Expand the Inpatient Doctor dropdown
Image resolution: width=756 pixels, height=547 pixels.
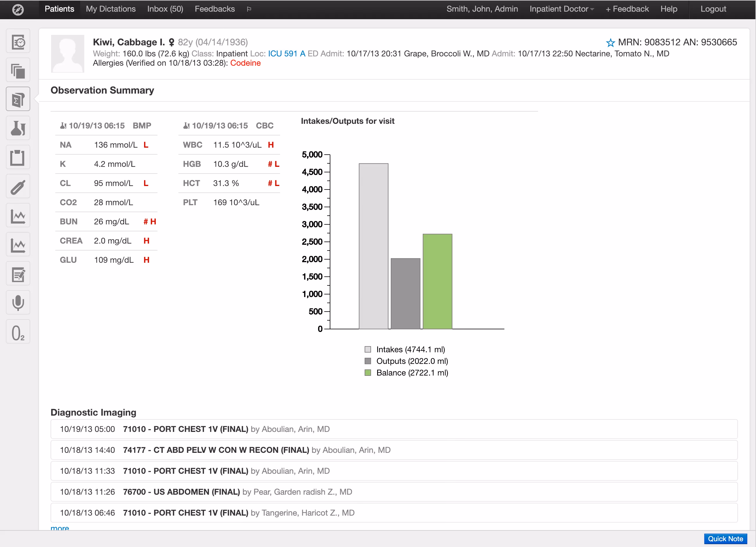point(561,9)
